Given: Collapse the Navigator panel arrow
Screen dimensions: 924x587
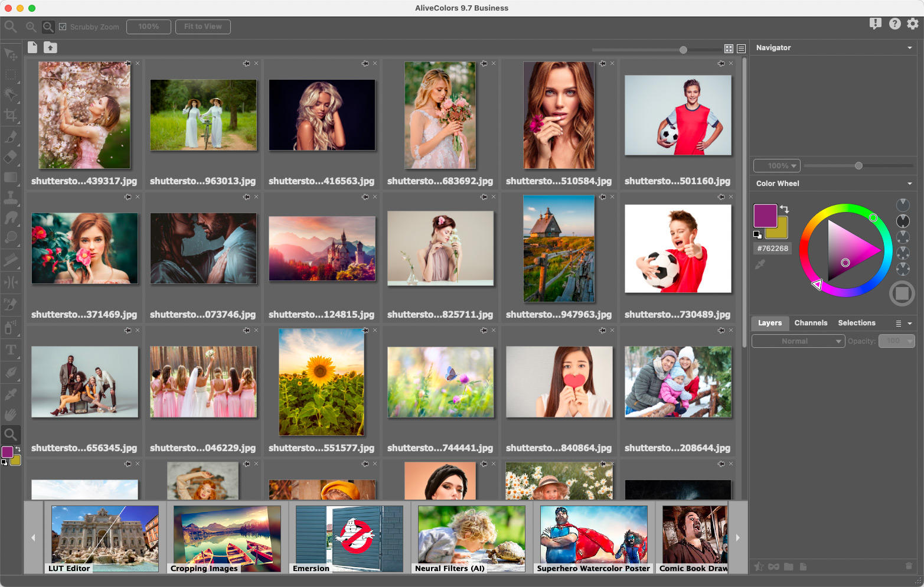Looking at the screenshot, I should coord(910,48).
